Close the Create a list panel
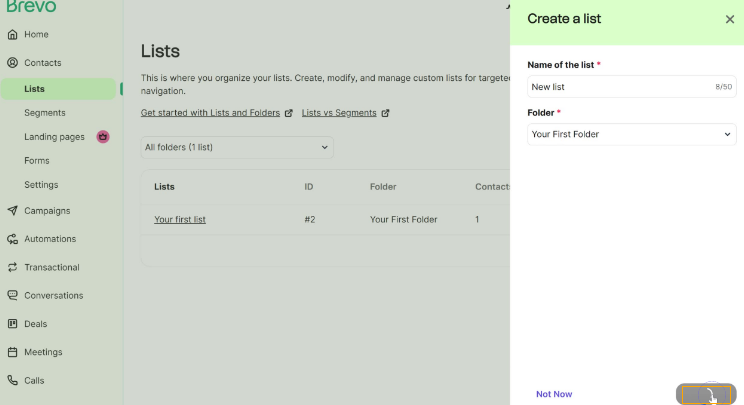This screenshot has width=744, height=405. pos(729,19)
